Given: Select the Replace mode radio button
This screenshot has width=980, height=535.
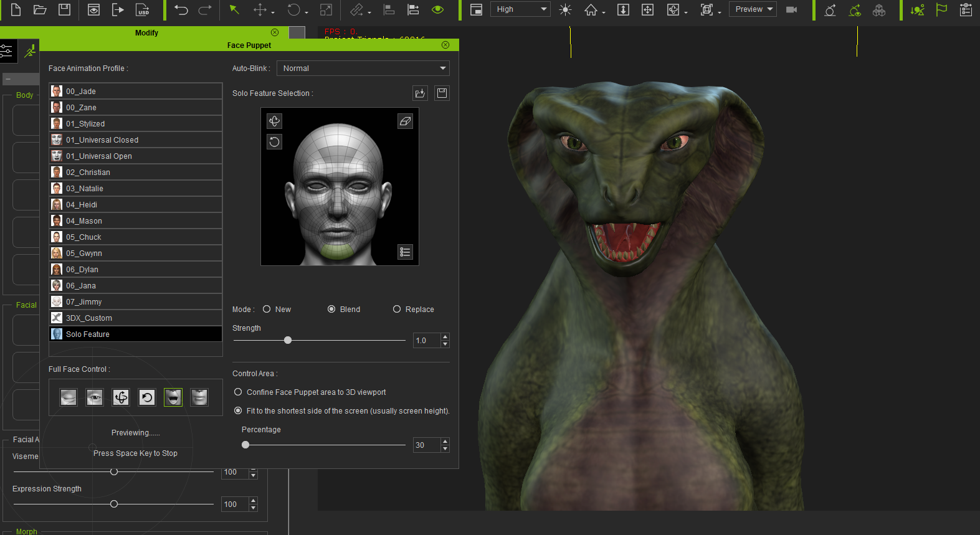Looking at the screenshot, I should pos(397,310).
